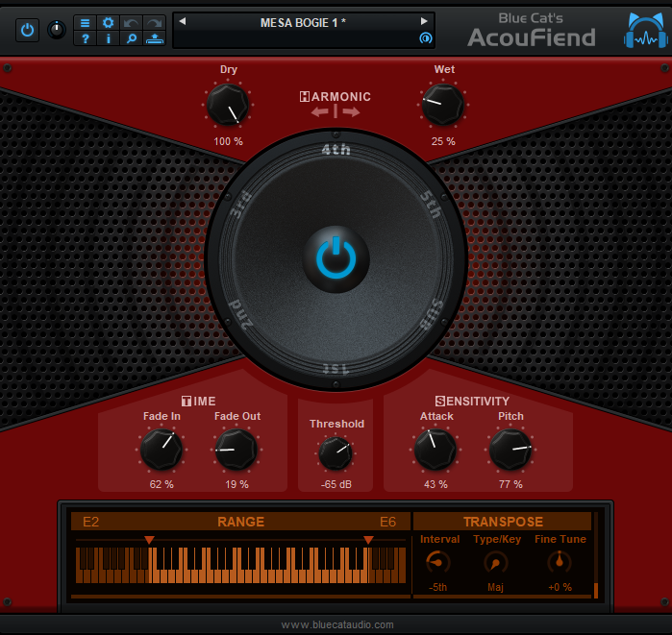Screen dimensions: 672x635
Task: Click the Threshold value -65 dB
Action: point(336,484)
